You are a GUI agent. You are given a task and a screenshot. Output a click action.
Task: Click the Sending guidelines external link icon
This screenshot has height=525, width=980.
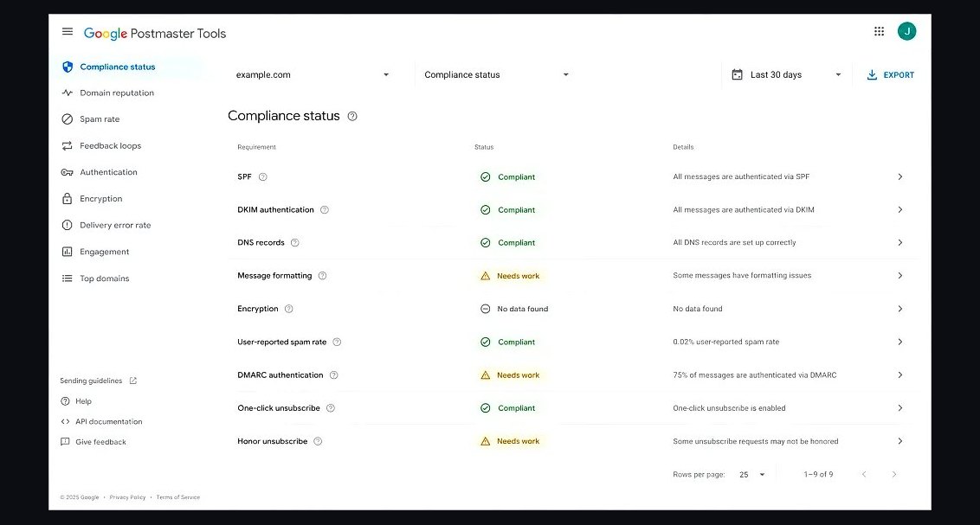click(133, 381)
